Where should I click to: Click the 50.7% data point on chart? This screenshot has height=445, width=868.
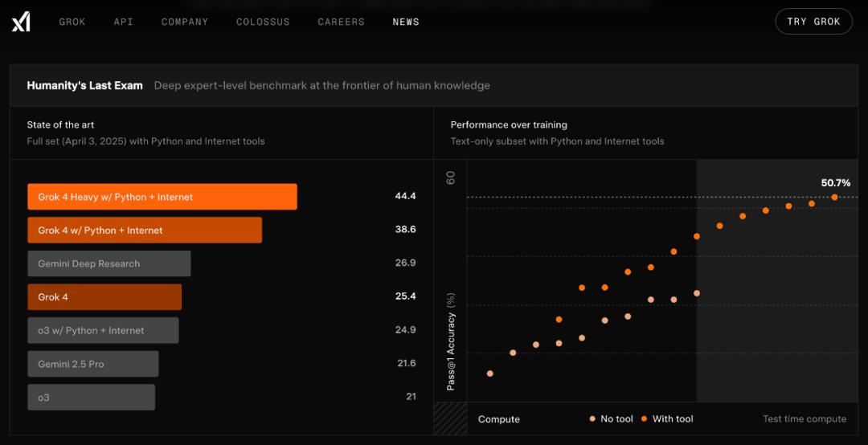tap(834, 197)
